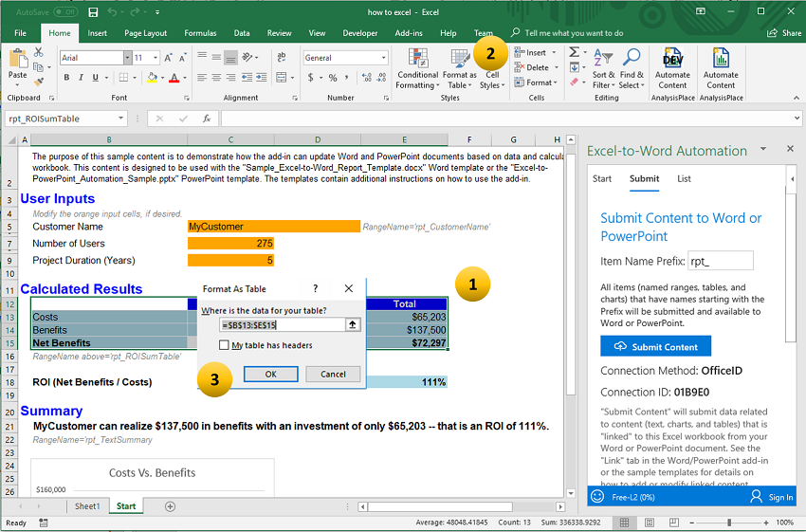This screenshot has height=532, width=806.
Task: Click the zoom slider handle
Action: (729, 523)
